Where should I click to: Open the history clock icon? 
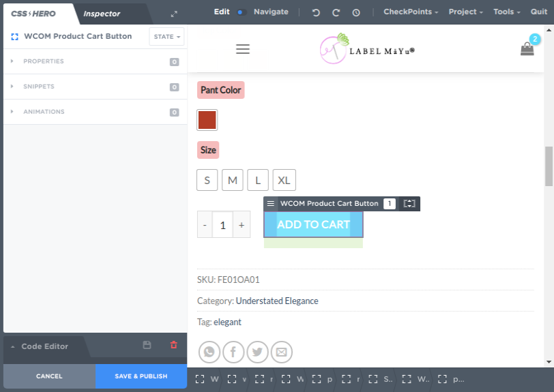coord(356,13)
